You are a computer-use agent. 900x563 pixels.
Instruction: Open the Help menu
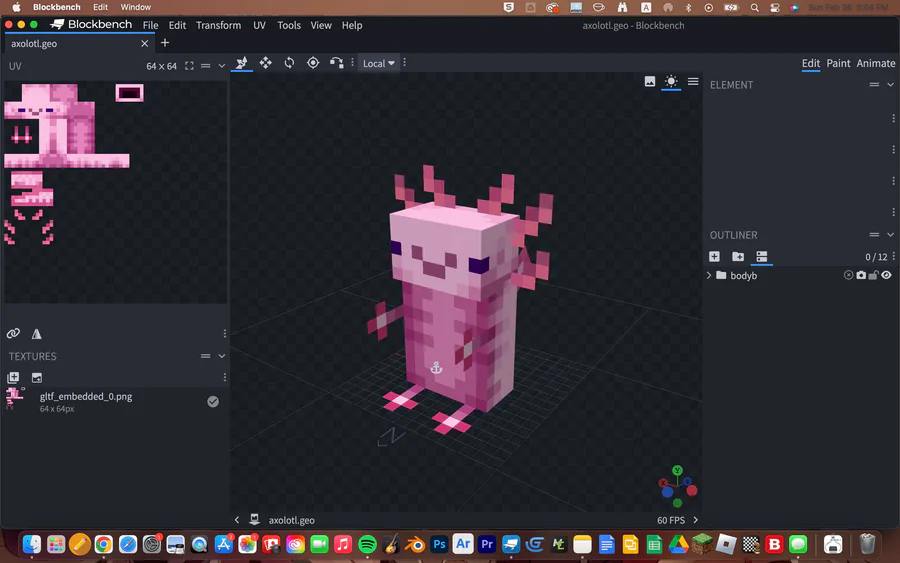pos(352,25)
